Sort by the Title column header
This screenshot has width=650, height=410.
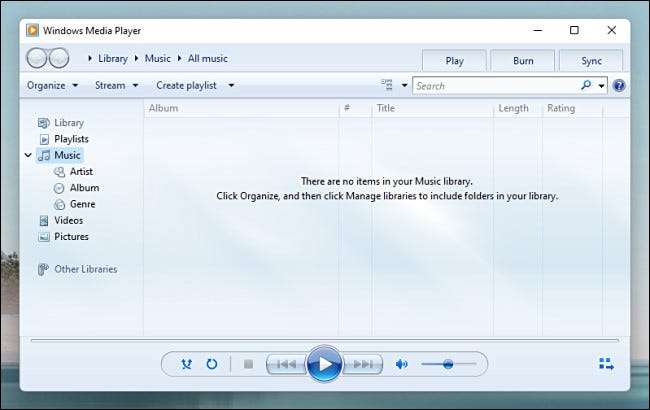[433, 108]
